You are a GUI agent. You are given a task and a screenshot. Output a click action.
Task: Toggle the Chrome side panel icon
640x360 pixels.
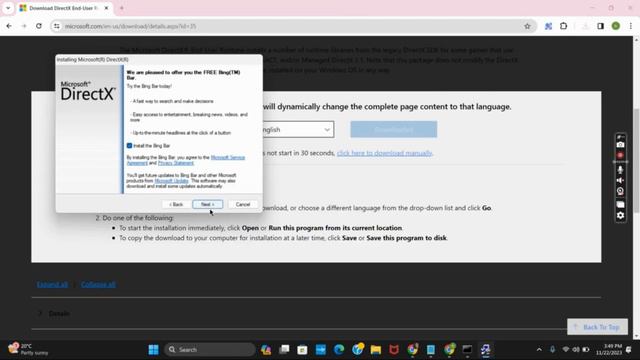click(x=600, y=26)
